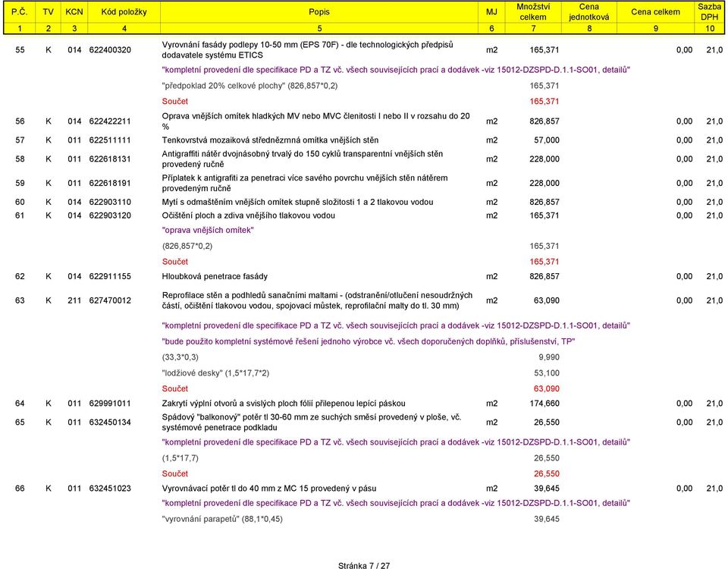Click 'Mytí s odmaštěním vnějších omítek' description
This screenshot has height=569, width=728.
pos(297,202)
